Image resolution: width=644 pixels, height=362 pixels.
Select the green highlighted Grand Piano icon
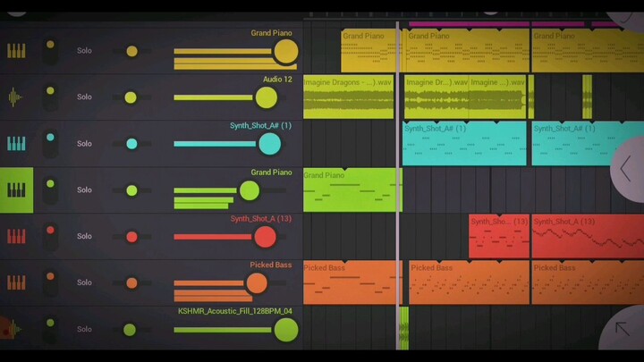click(x=16, y=190)
